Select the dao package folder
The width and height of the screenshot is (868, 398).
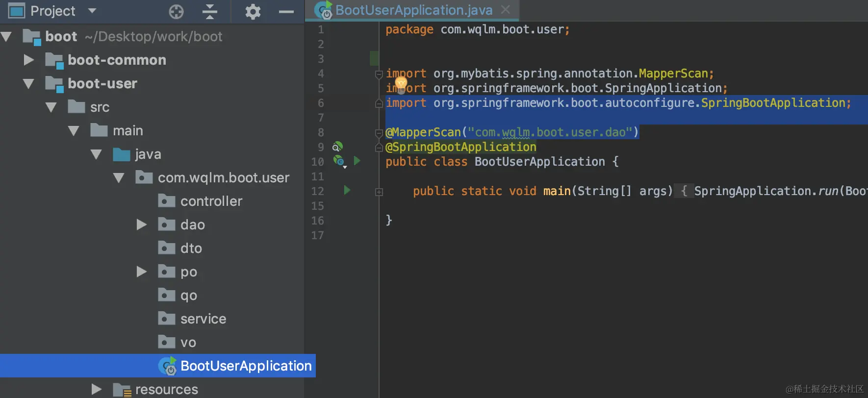pyautogui.click(x=181, y=224)
